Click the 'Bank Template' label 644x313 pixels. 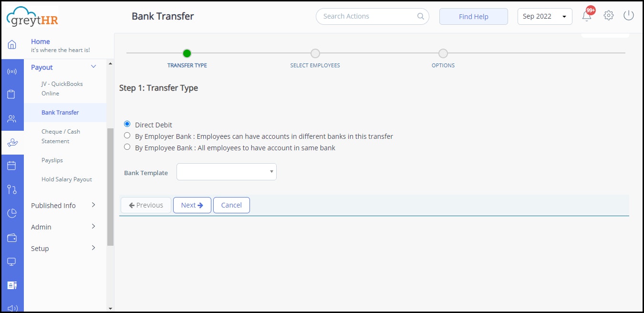(x=146, y=173)
